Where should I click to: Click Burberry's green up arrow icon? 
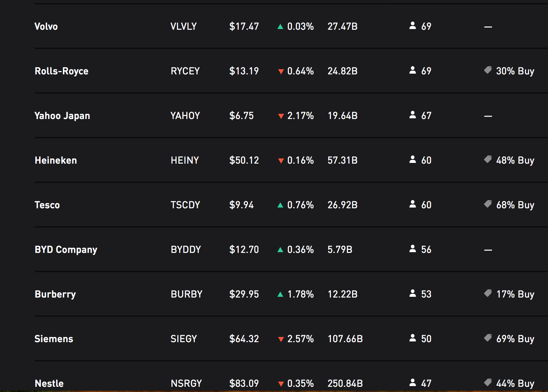[280, 295]
